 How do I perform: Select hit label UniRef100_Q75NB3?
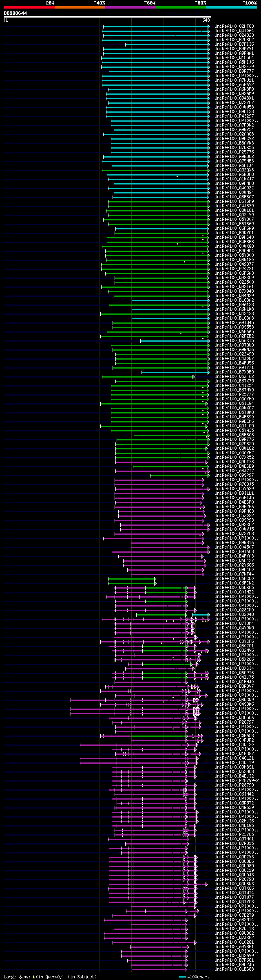tap(234, 161)
